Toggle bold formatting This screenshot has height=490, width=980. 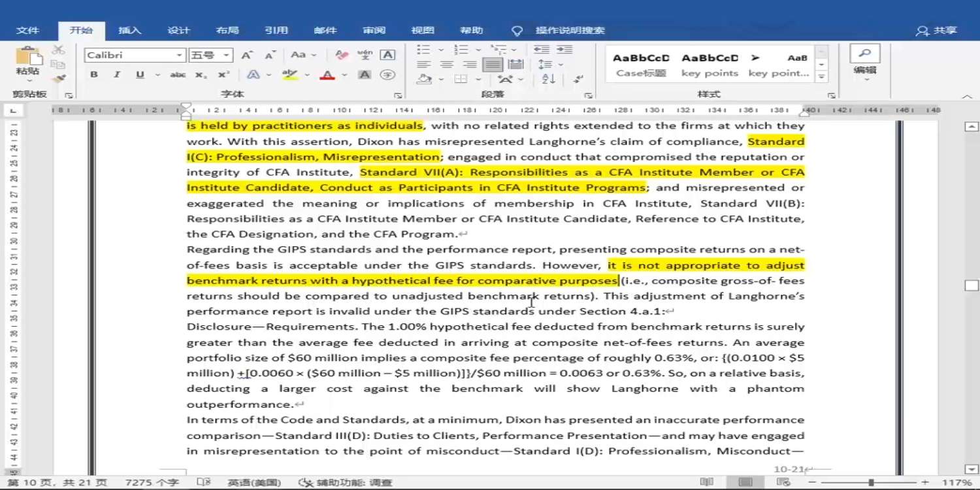pos(94,74)
